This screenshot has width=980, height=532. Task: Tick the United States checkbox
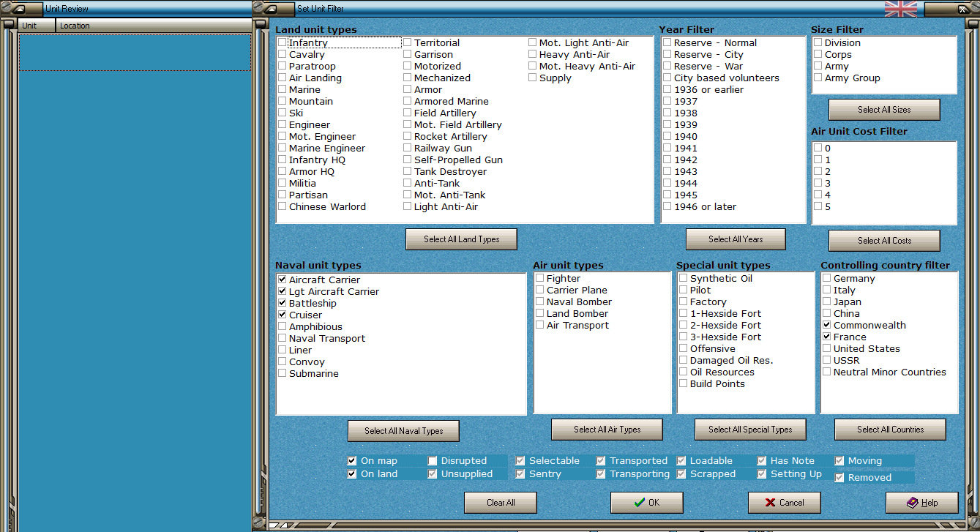click(826, 348)
